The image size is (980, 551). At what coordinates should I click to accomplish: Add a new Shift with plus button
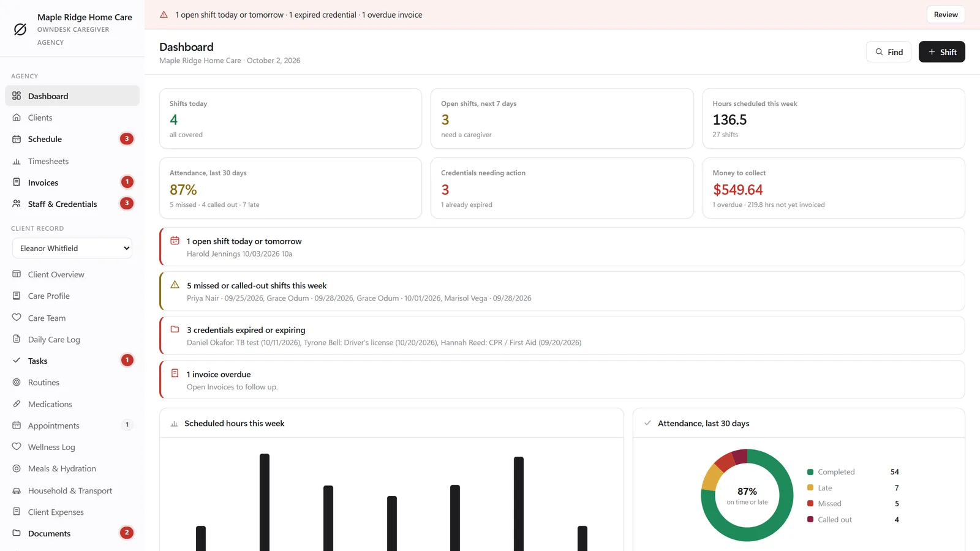(942, 52)
